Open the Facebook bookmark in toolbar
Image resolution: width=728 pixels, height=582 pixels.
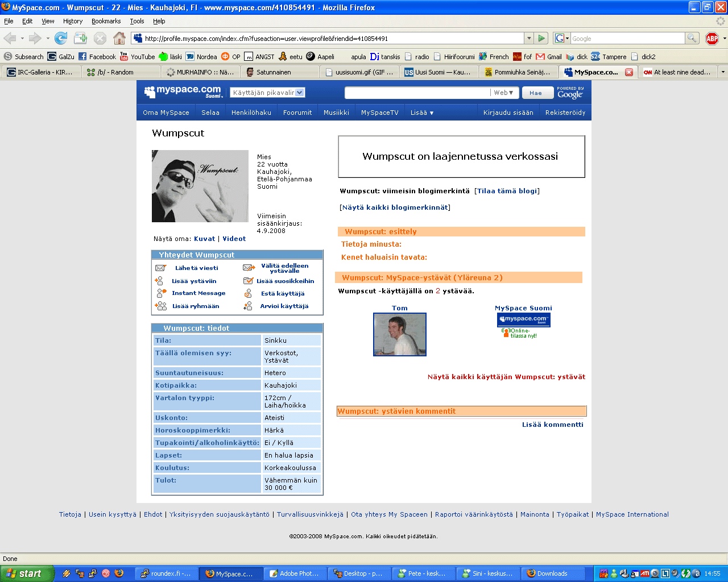click(x=97, y=57)
